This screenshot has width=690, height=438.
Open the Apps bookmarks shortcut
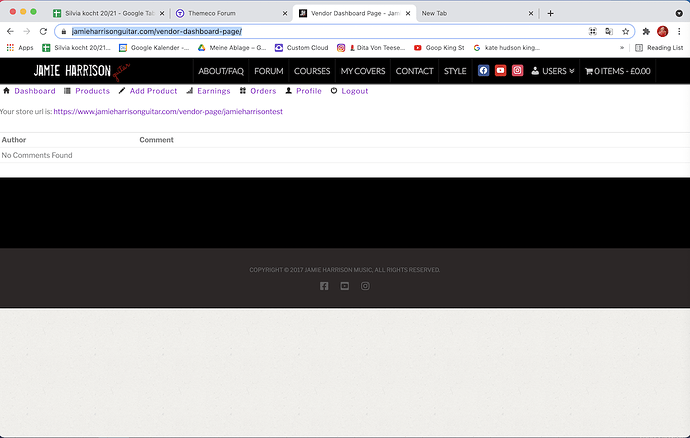click(x=20, y=48)
